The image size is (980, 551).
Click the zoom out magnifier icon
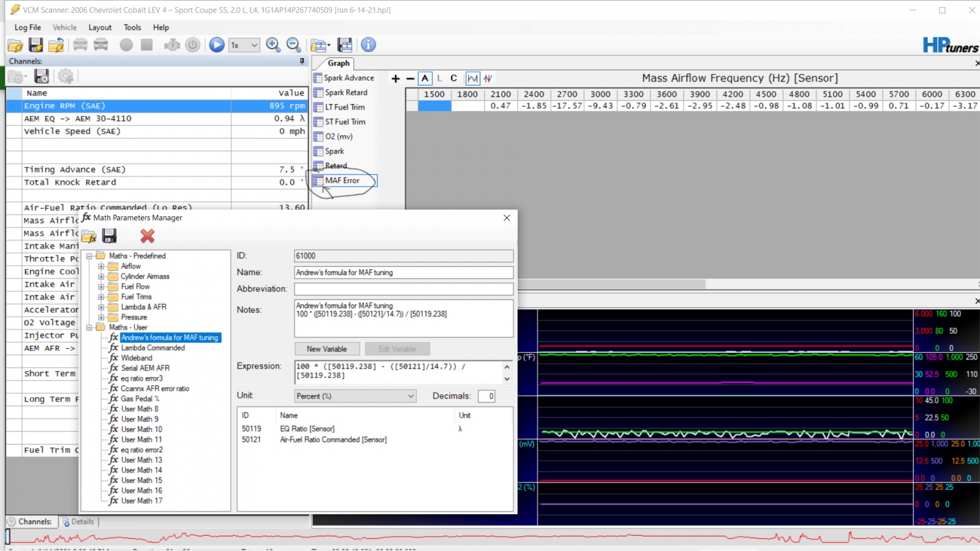(x=294, y=45)
